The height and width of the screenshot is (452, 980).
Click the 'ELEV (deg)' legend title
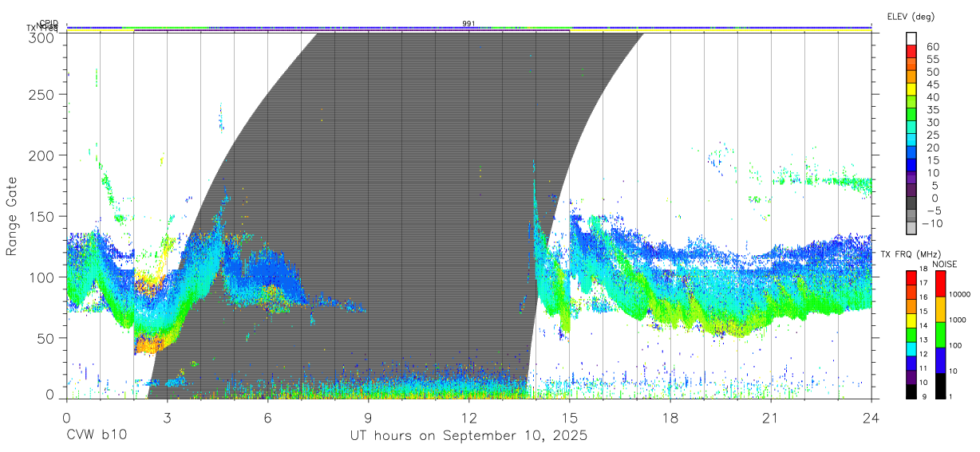click(911, 17)
